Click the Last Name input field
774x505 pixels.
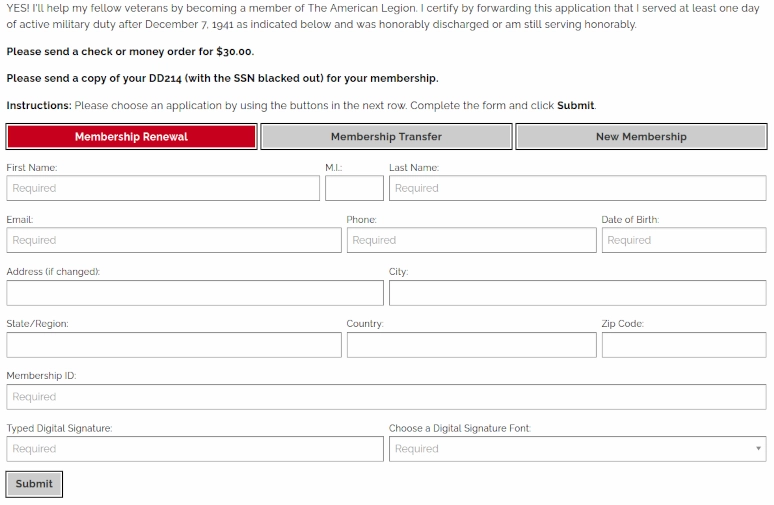click(x=577, y=188)
